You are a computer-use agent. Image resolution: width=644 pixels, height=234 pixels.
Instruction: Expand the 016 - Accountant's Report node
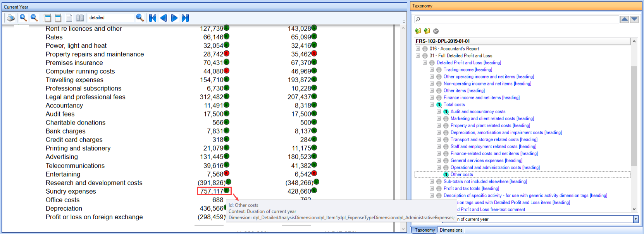point(418,49)
